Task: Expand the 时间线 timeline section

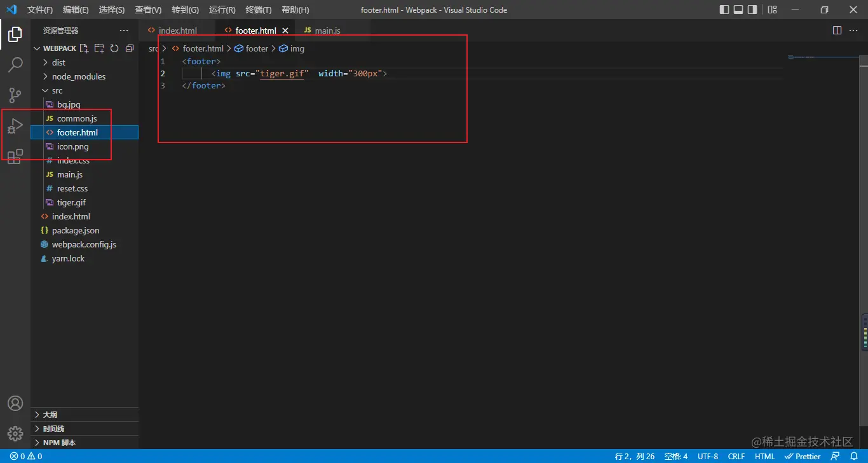Action: [x=85, y=429]
